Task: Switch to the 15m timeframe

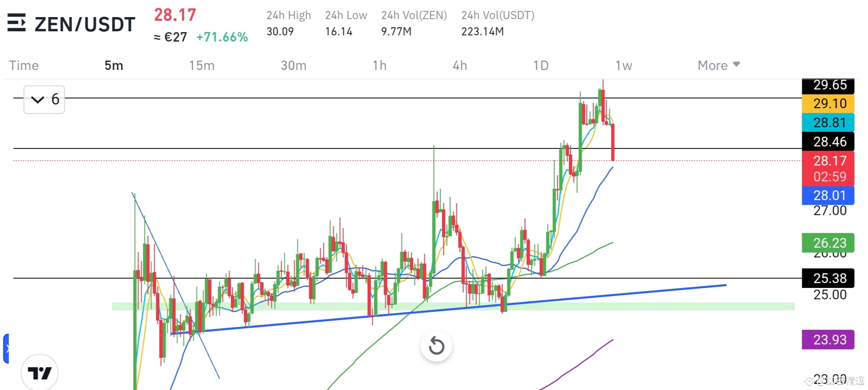Action: click(202, 65)
